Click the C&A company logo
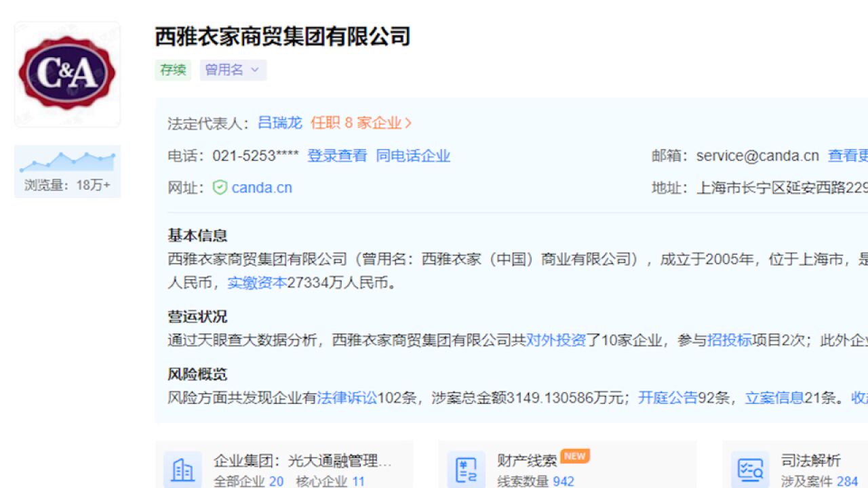The height and width of the screenshot is (488, 868). click(67, 74)
